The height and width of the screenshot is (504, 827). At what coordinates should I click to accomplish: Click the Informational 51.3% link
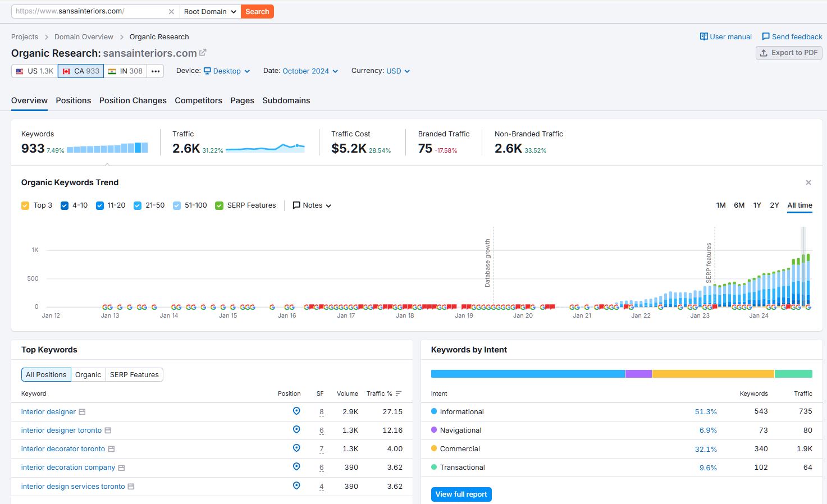[x=706, y=412]
